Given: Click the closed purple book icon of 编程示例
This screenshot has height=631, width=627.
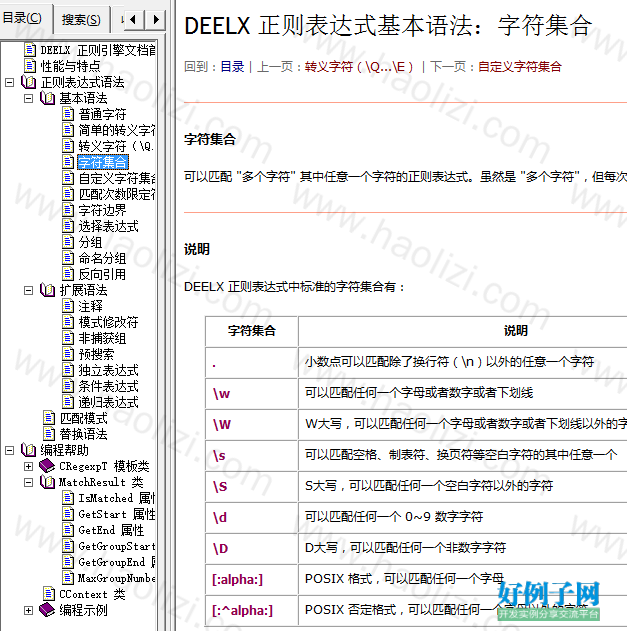Looking at the screenshot, I should (47, 610).
